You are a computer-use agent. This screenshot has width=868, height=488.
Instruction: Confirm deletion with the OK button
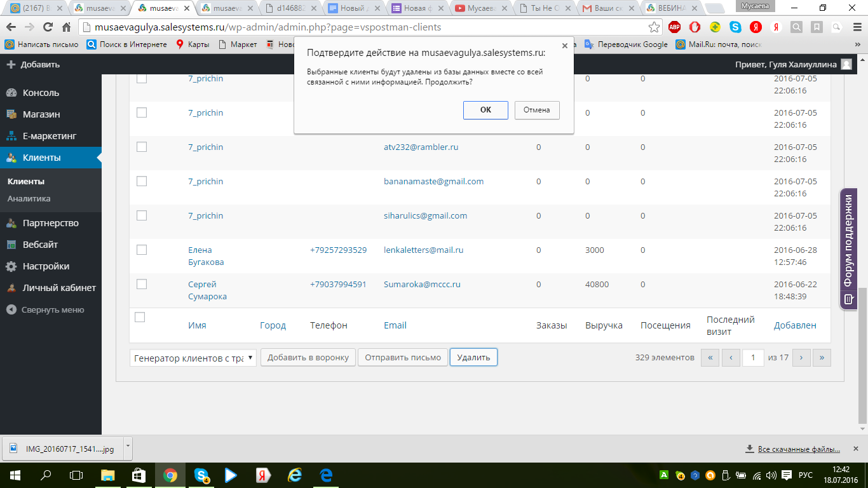pos(485,110)
